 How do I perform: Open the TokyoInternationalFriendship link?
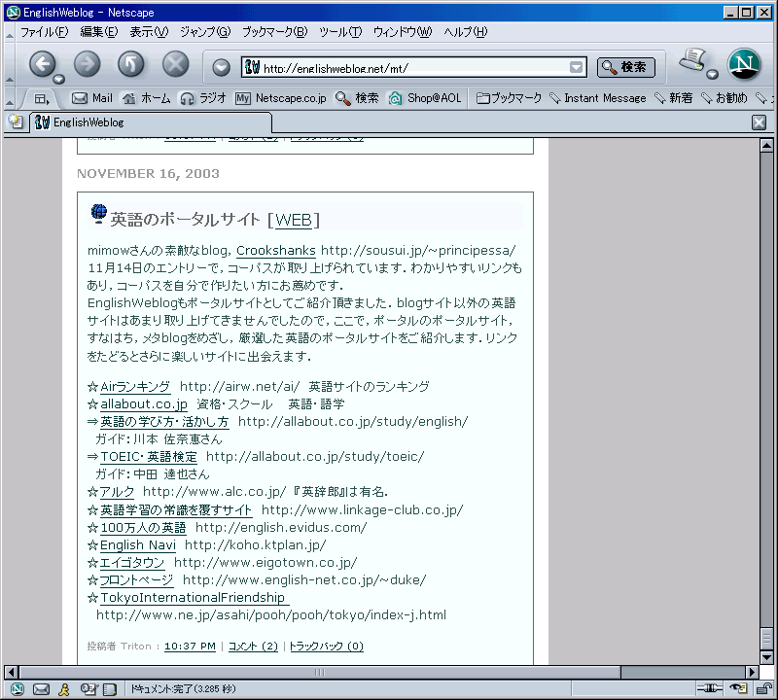[193, 597]
